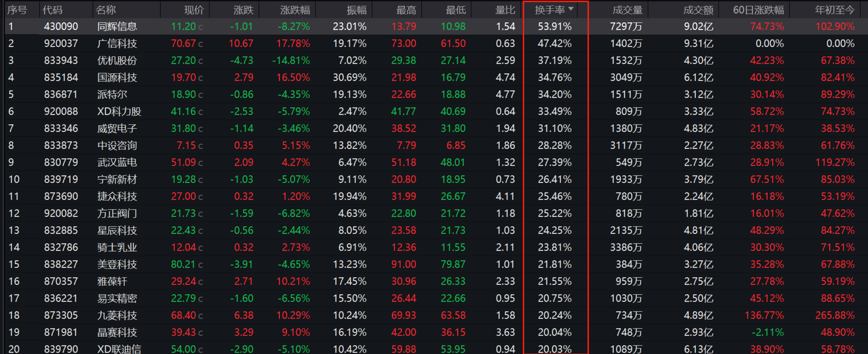Click stock code 833346
The width and height of the screenshot is (868, 354).
tap(61, 129)
